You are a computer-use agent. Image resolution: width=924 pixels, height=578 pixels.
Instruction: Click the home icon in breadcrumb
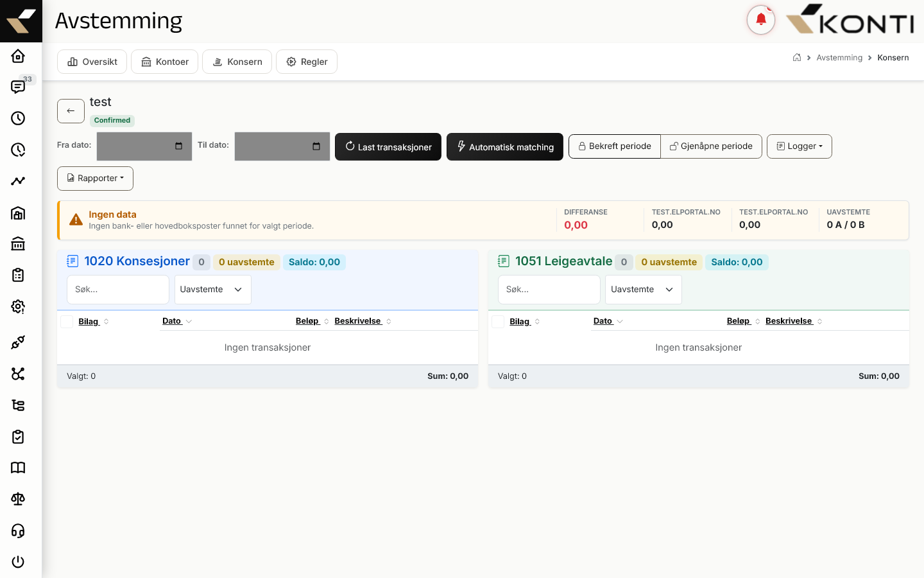[x=797, y=57]
